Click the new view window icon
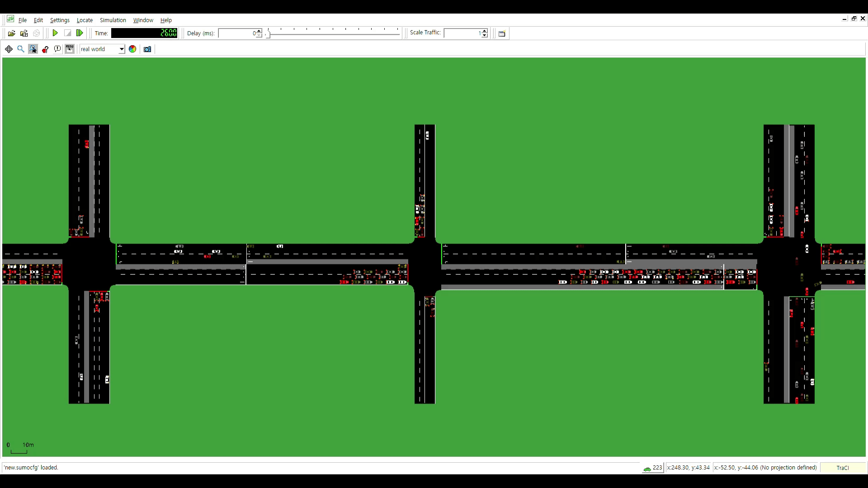868x488 pixels. pos(502,33)
